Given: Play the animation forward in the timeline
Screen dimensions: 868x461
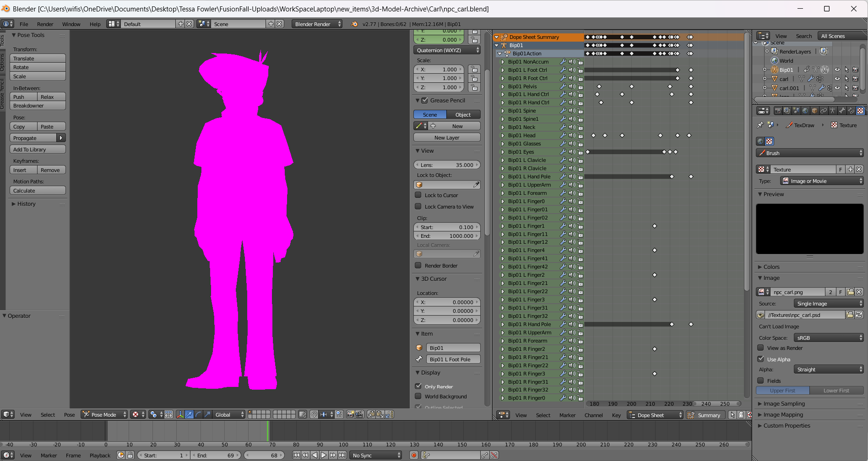Looking at the screenshot, I should 324,455.
